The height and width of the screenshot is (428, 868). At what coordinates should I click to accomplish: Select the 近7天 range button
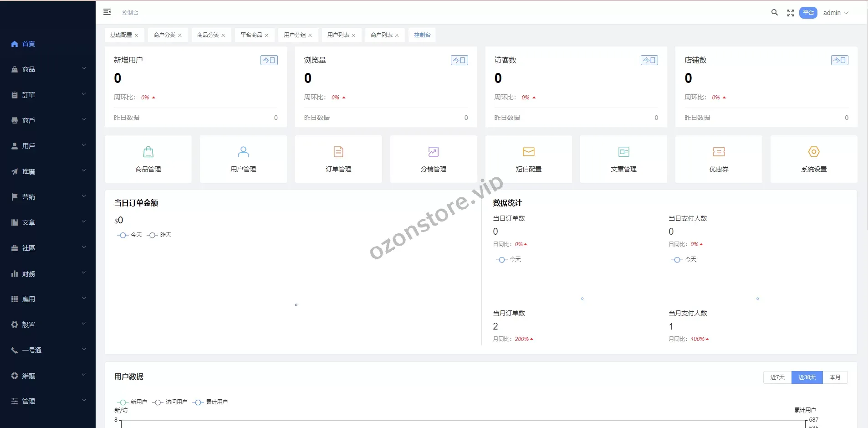pyautogui.click(x=777, y=377)
